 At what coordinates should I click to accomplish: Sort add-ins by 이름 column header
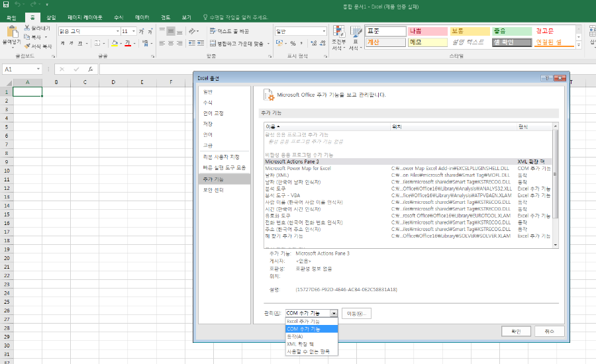tap(327, 126)
